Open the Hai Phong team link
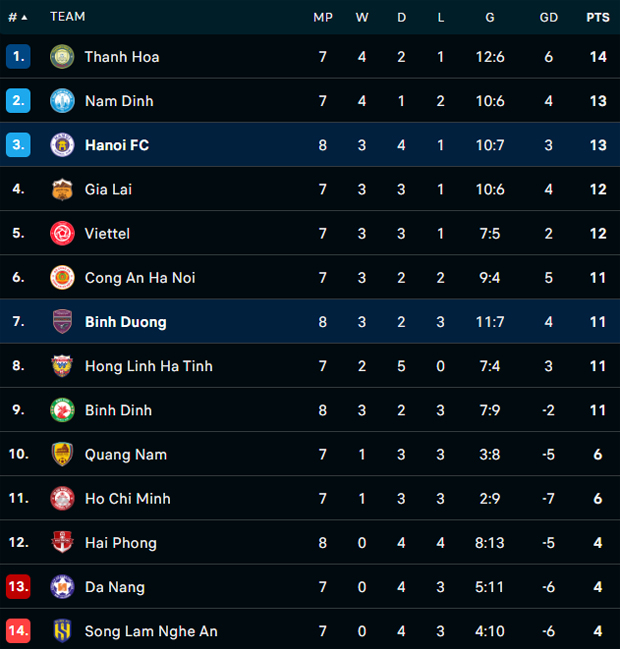 (121, 543)
